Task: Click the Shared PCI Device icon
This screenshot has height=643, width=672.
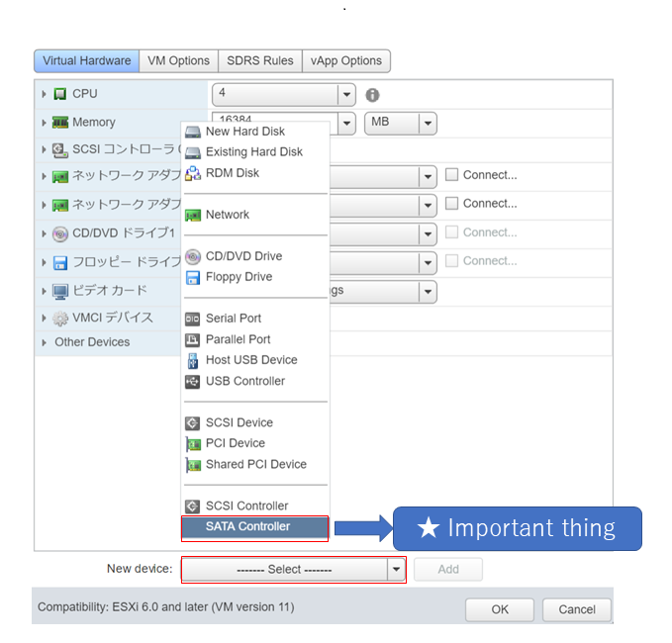Action: 193,465
